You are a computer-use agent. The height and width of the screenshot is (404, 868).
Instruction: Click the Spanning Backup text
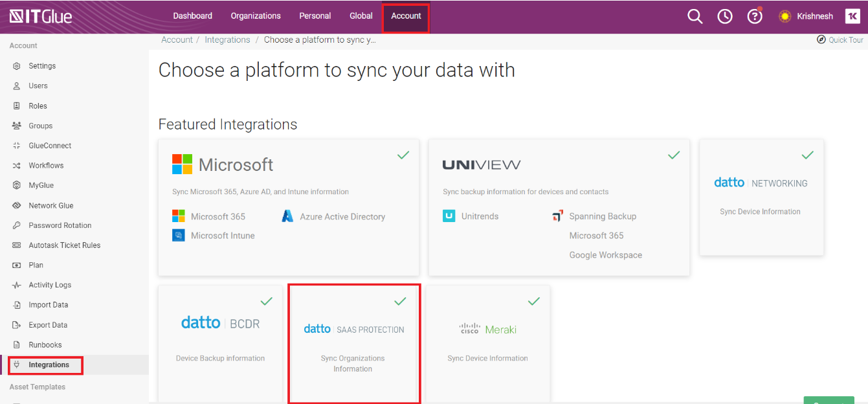pos(603,216)
